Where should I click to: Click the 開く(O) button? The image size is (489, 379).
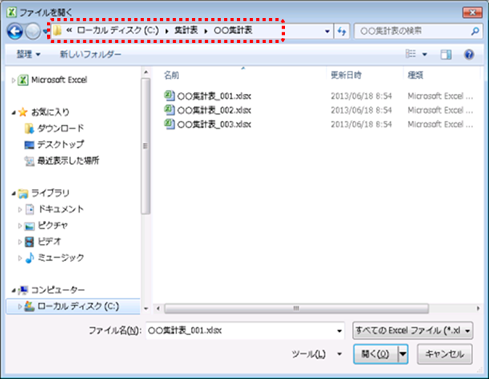click(375, 354)
